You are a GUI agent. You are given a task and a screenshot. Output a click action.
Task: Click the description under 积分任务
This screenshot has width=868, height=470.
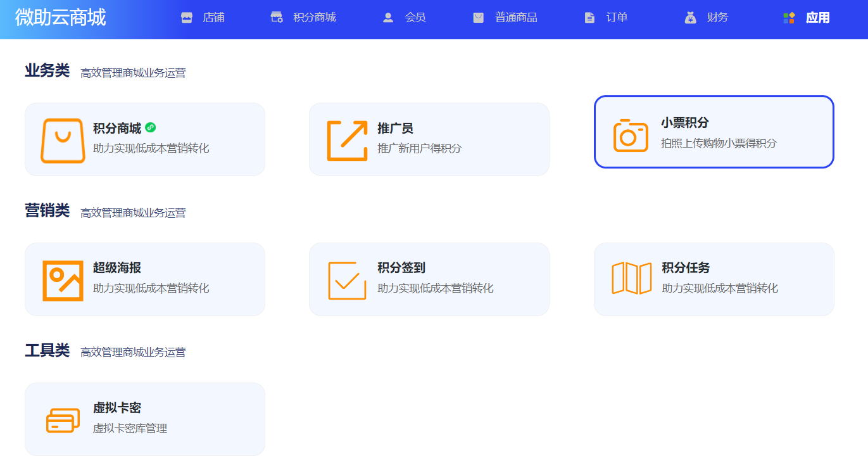click(x=720, y=288)
